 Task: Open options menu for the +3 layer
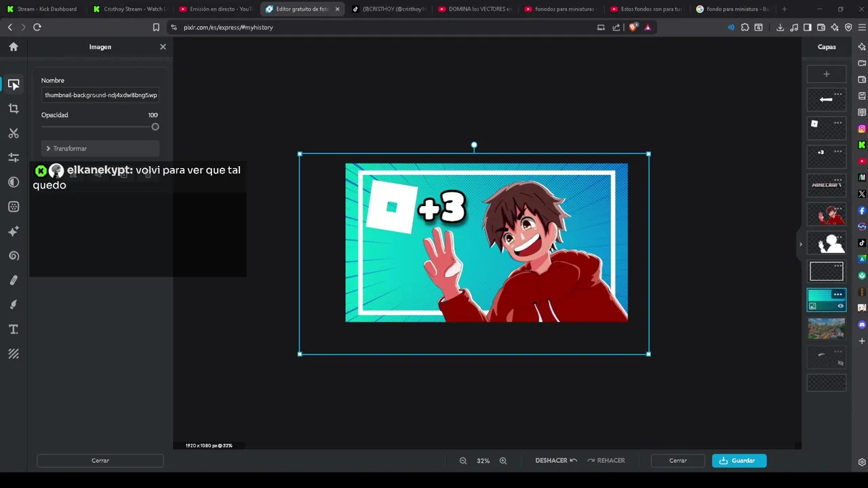(x=838, y=151)
